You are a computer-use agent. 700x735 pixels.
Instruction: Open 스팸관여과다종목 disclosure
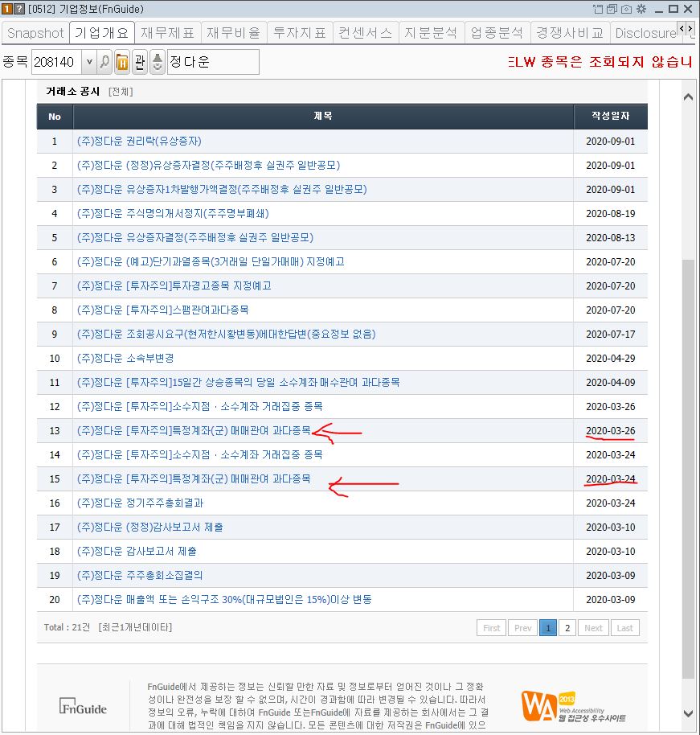coord(162,310)
